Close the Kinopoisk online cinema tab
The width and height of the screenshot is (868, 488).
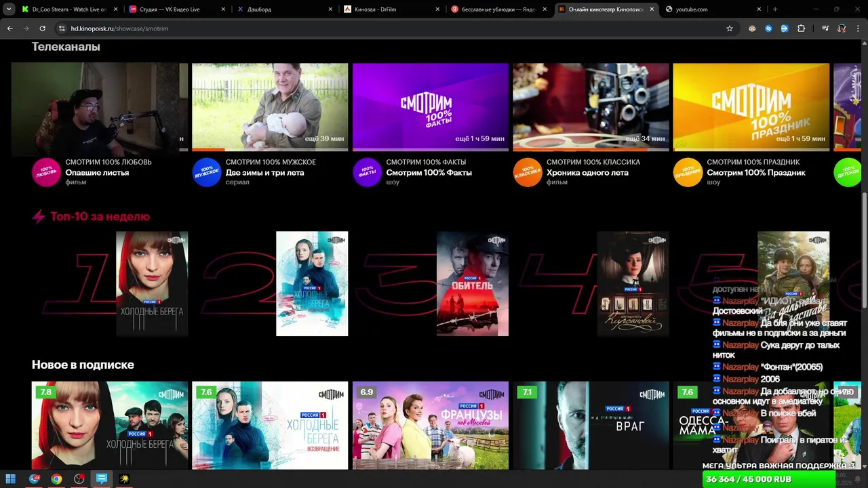(652, 9)
